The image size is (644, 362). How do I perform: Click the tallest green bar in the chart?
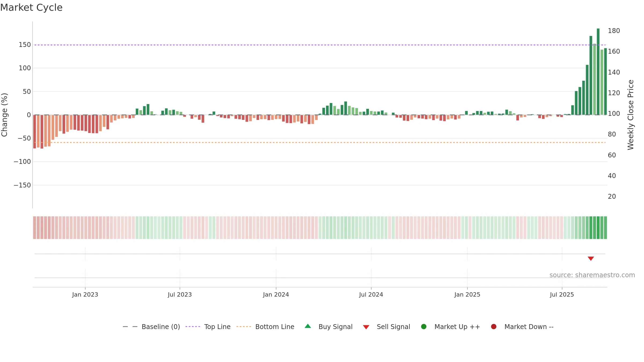click(x=598, y=72)
